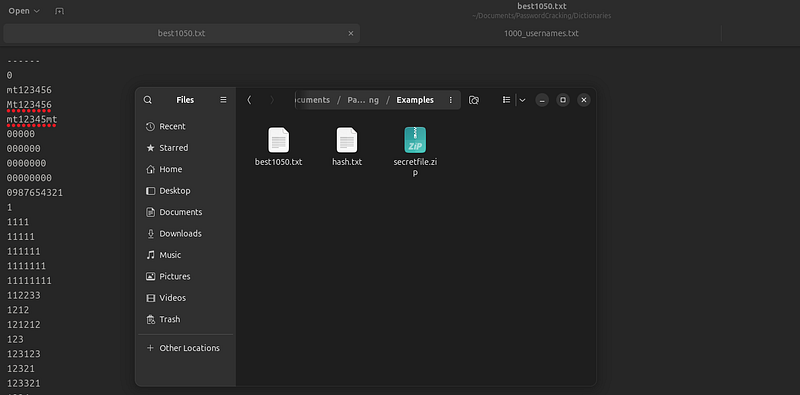
Task: Click the line '123321' in editor
Action: (23, 383)
